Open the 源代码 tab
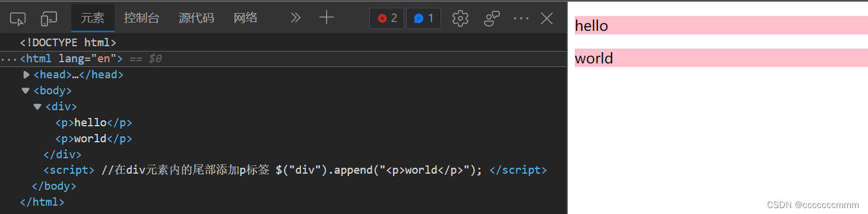The image size is (868, 214). (196, 18)
